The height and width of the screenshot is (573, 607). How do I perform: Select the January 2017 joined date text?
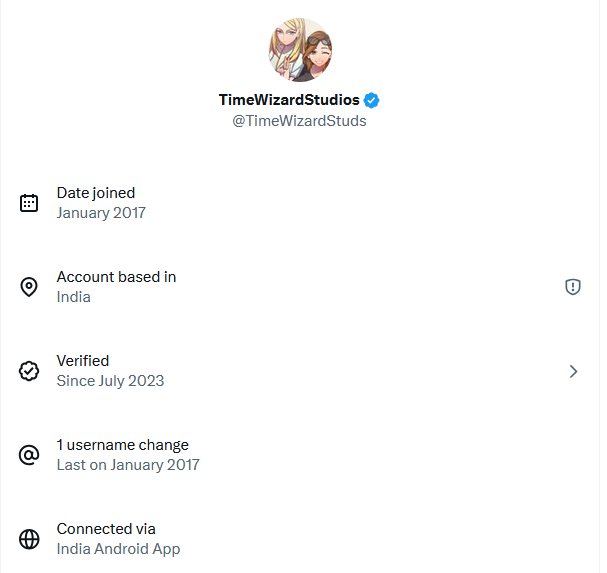(101, 213)
